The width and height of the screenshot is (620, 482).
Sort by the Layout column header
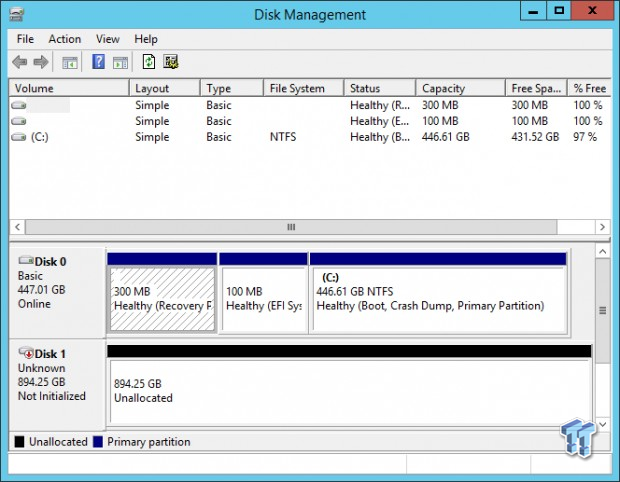165,88
